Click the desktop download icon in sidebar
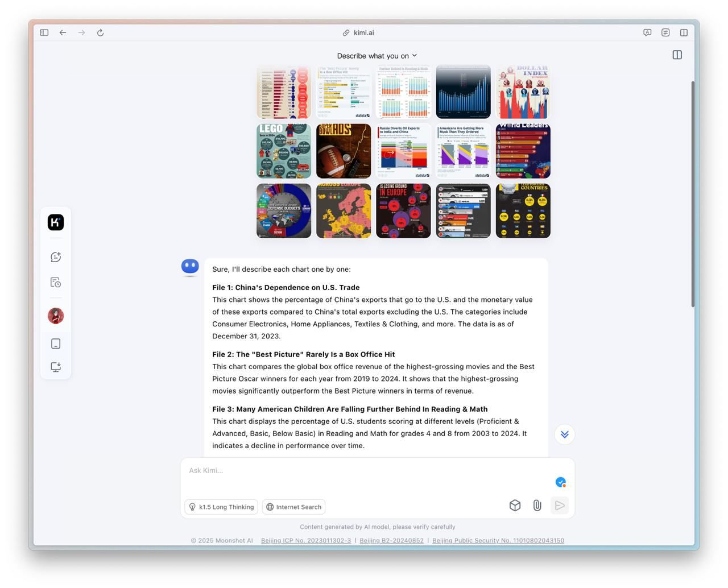728x588 pixels. pos(56,367)
